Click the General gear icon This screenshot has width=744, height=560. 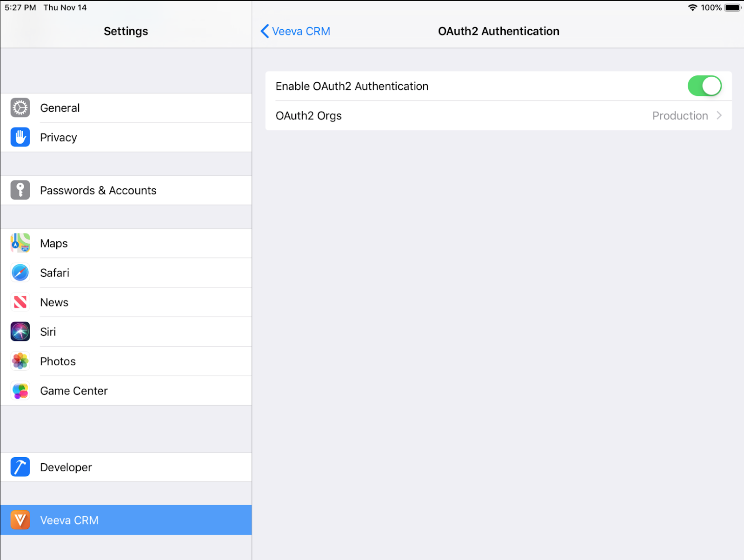[20, 108]
